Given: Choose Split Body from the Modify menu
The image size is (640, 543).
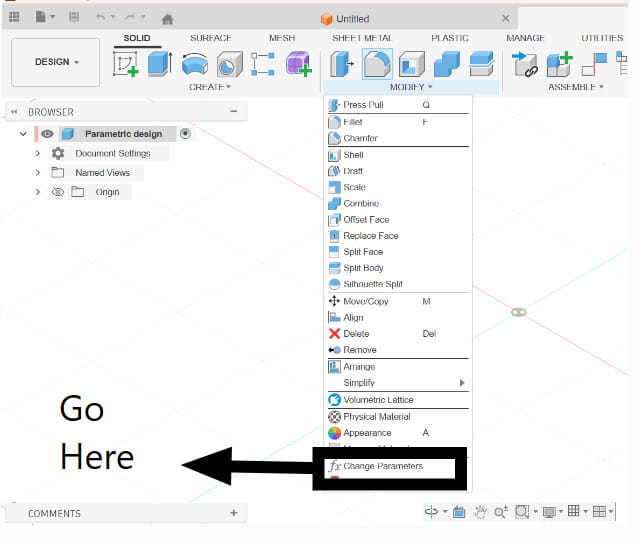Looking at the screenshot, I should 398,268.
